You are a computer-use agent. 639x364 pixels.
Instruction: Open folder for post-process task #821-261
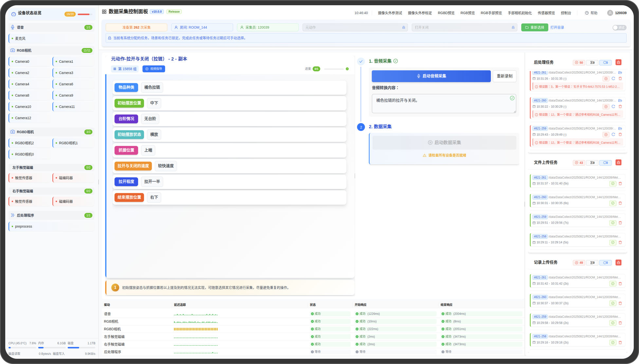620,73
